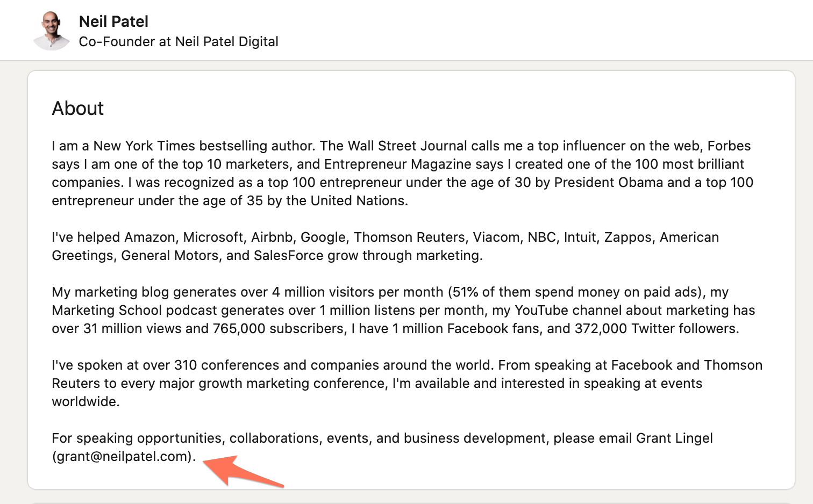Click the 'New York Times bestselling author' sentence

click(183, 146)
